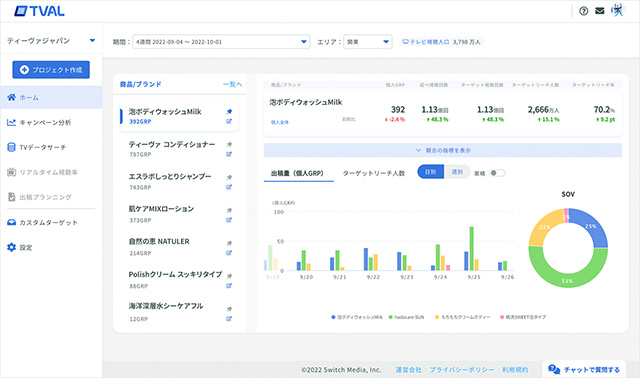This screenshot has height=378, width=640.
Task: Open the プライバシーポリシー footer link
Action: 462,369
